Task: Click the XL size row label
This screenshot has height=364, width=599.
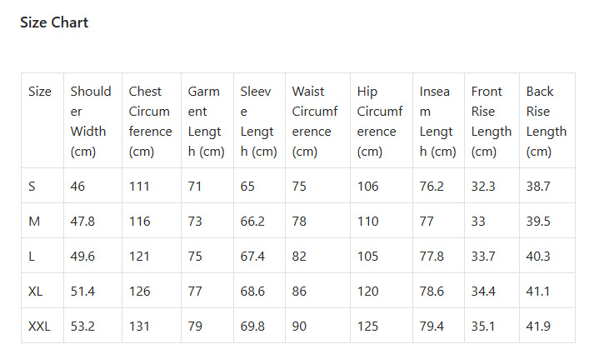Action: (36, 292)
